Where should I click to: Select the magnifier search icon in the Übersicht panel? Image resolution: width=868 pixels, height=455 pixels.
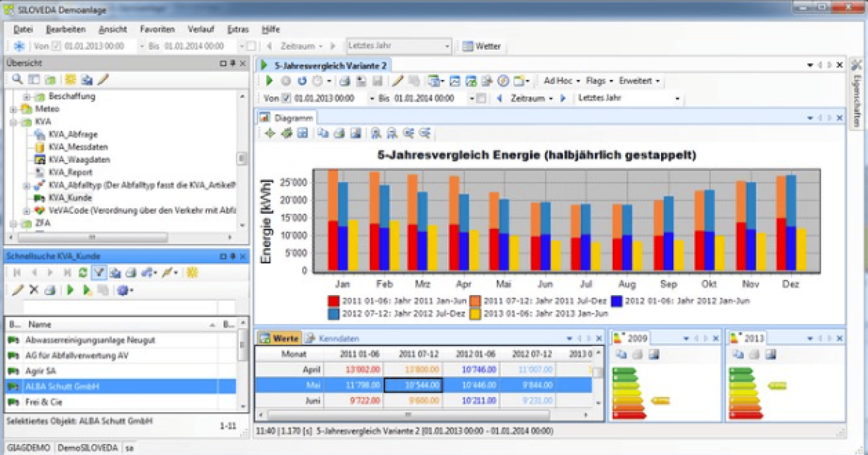click(17, 80)
